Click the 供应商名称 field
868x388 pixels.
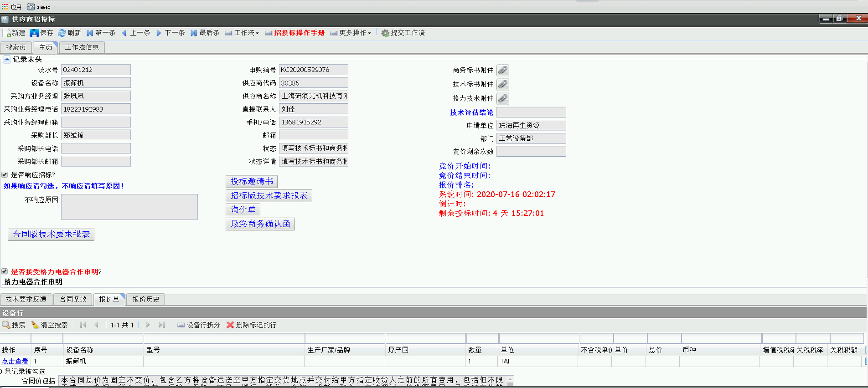click(314, 96)
